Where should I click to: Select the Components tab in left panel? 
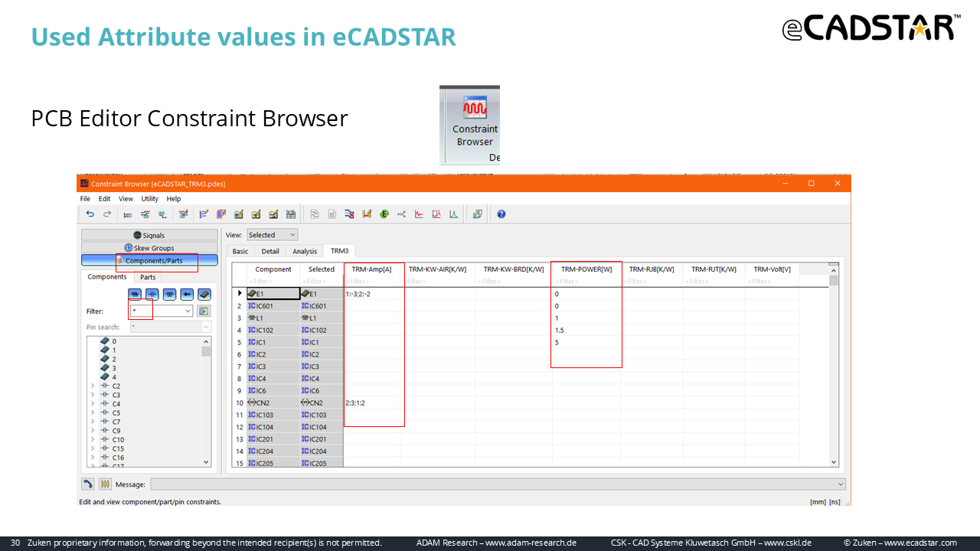click(x=107, y=277)
